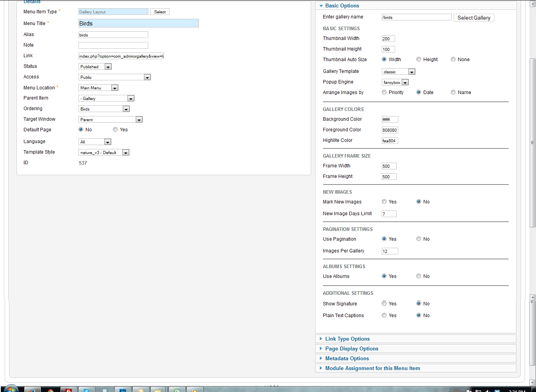Click the ID value 537
The width and height of the screenshot is (536, 392).
[83, 163]
